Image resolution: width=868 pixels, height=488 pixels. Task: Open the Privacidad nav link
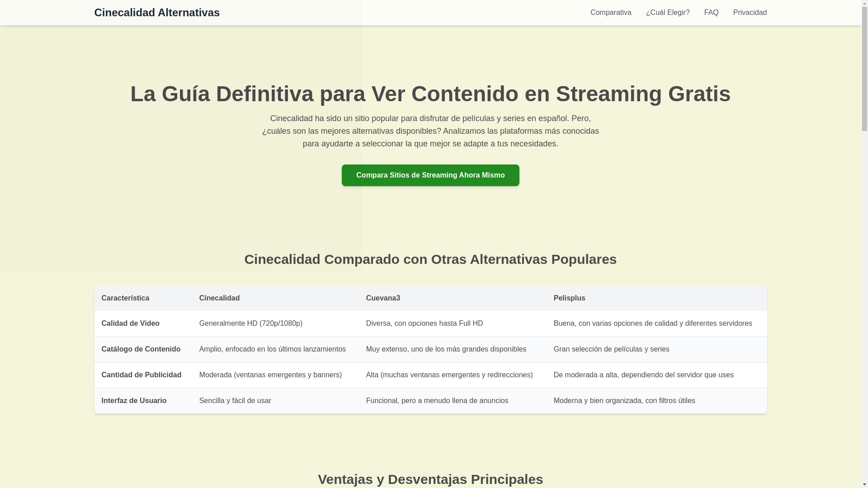click(750, 13)
